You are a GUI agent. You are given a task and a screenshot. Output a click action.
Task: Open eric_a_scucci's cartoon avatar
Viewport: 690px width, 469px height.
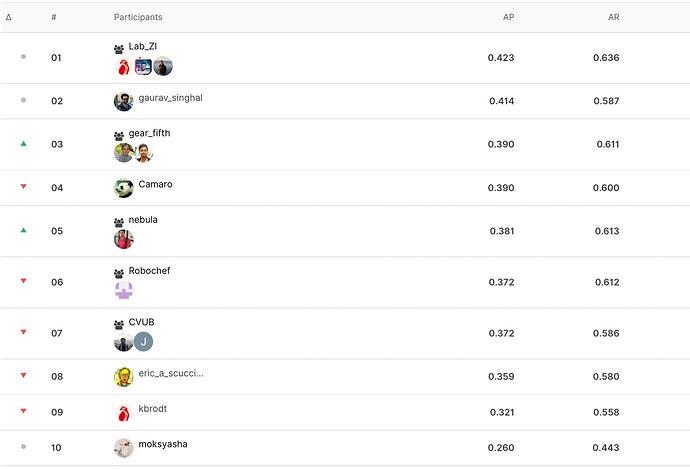(x=124, y=377)
